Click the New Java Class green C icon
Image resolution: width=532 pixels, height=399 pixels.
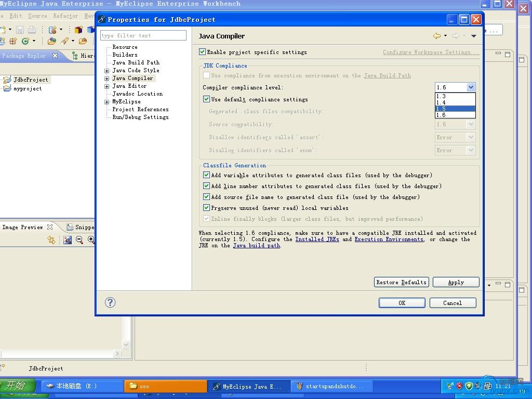coord(25,41)
